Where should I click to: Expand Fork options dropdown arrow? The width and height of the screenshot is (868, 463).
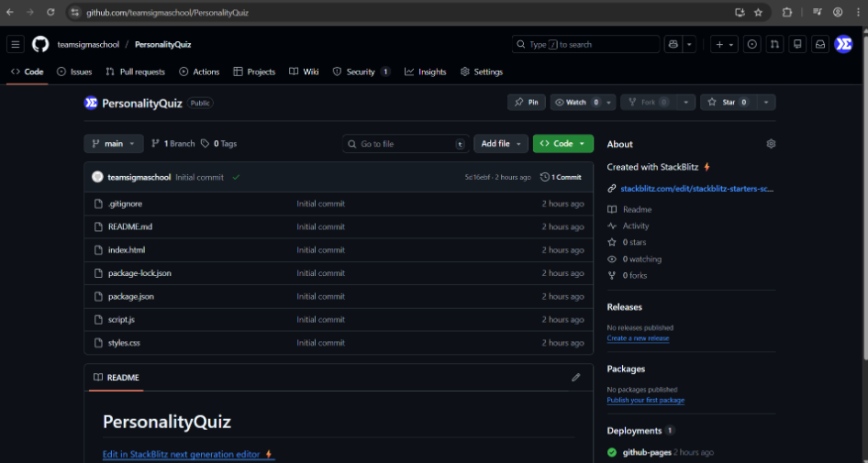[686, 103]
